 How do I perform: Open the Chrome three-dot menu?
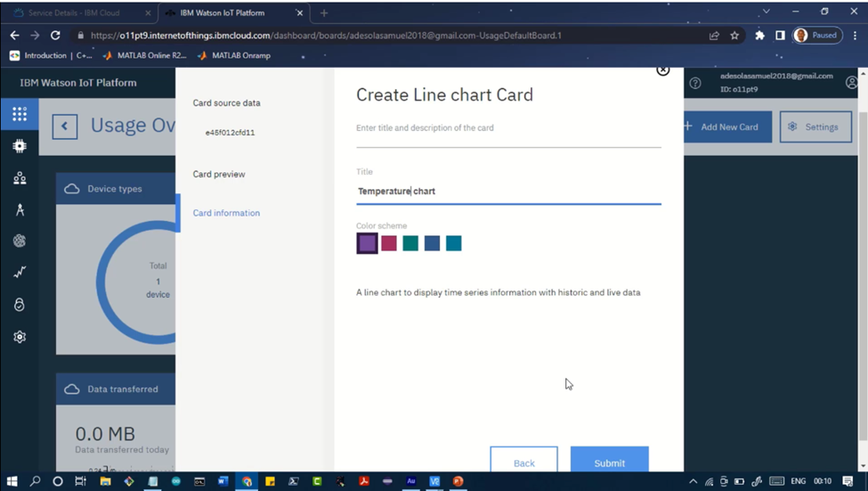pyautogui.click(x=856, y=36)
